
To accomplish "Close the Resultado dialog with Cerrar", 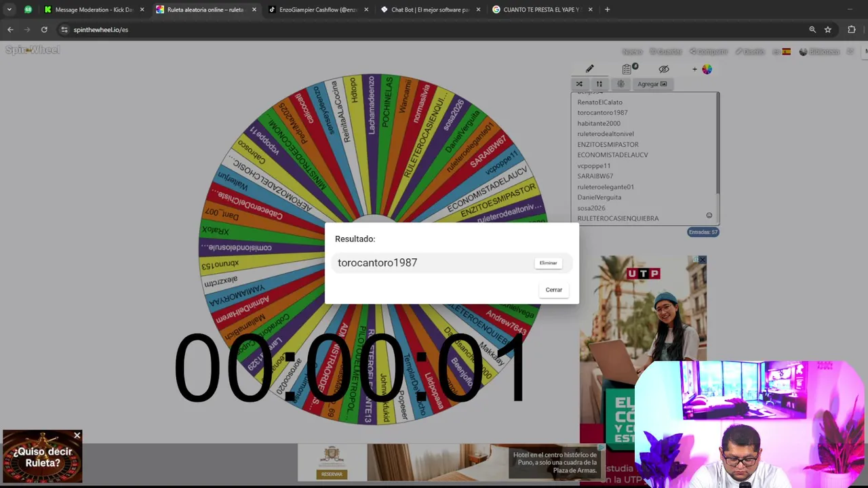I will pyautogui.click(x=554, y=289).
